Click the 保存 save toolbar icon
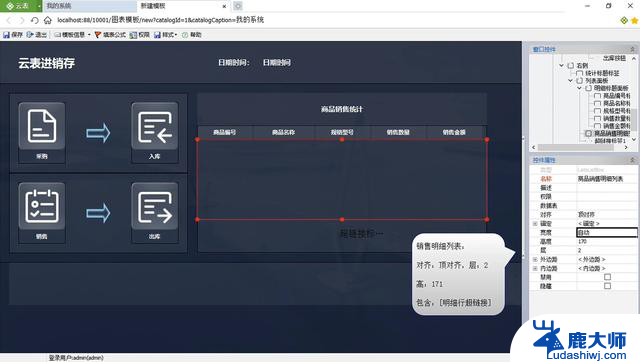Viewport: 640px width, 362px height. pos(13,35)
